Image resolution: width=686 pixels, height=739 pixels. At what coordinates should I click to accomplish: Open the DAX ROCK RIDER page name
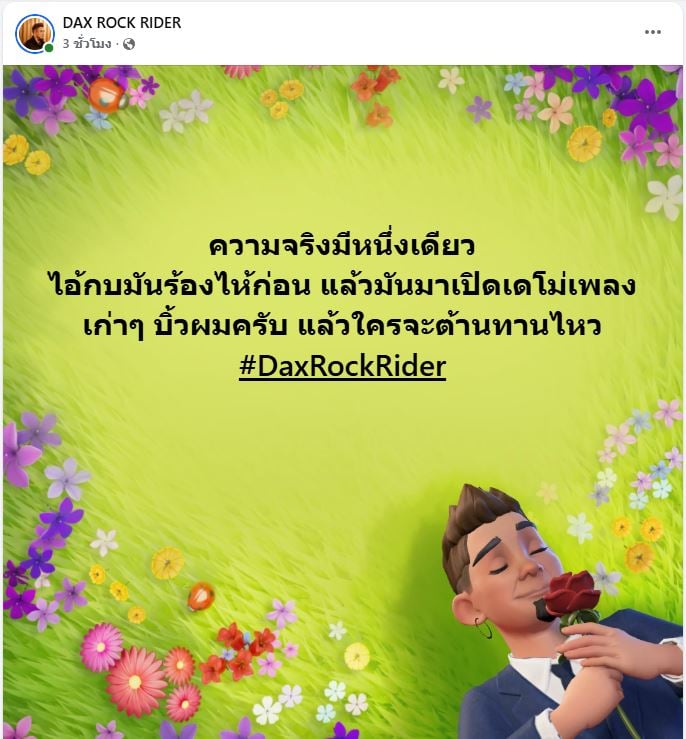(122, 23)
